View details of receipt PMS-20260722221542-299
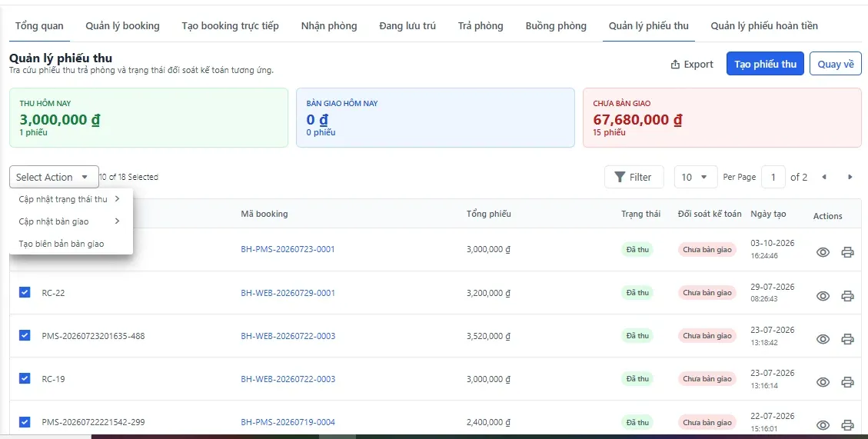This screenshot has width=868, height=439. tap(823, 425)
